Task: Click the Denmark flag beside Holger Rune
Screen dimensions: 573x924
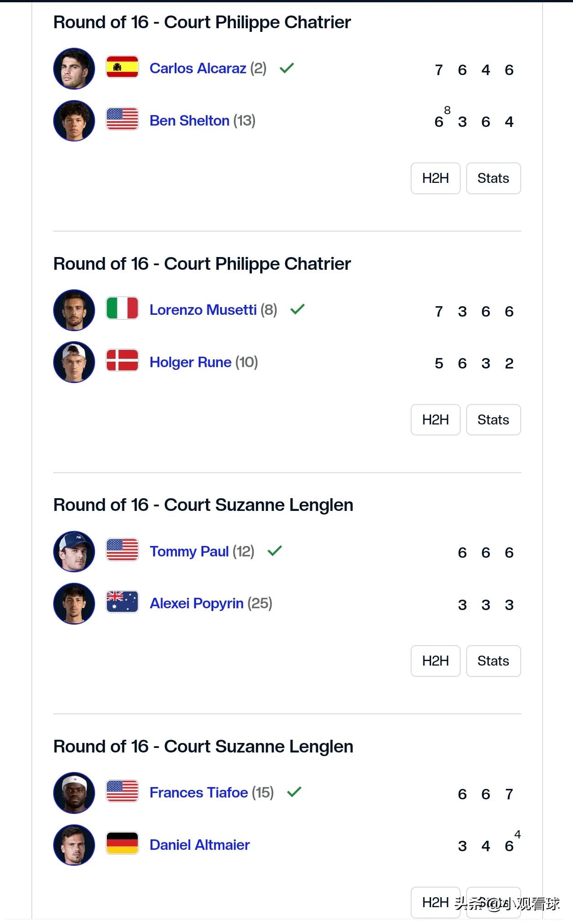Action: click(122, 361)
